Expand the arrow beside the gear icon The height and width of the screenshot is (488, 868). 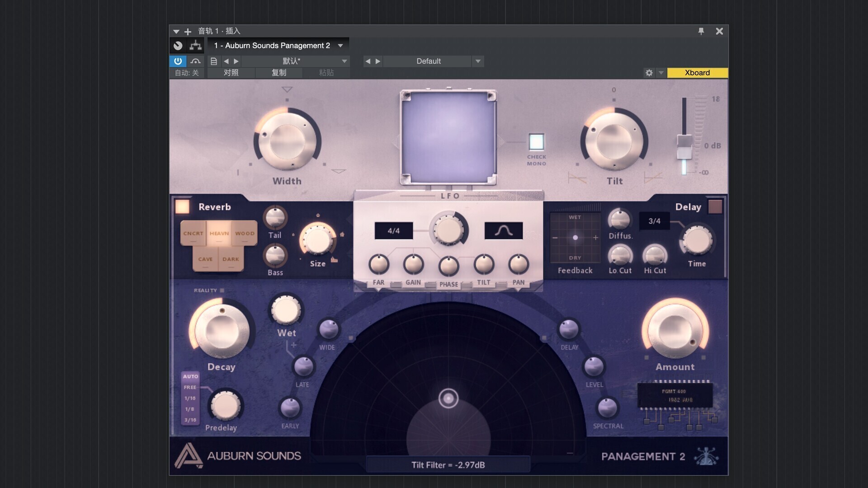pos(661,73)
